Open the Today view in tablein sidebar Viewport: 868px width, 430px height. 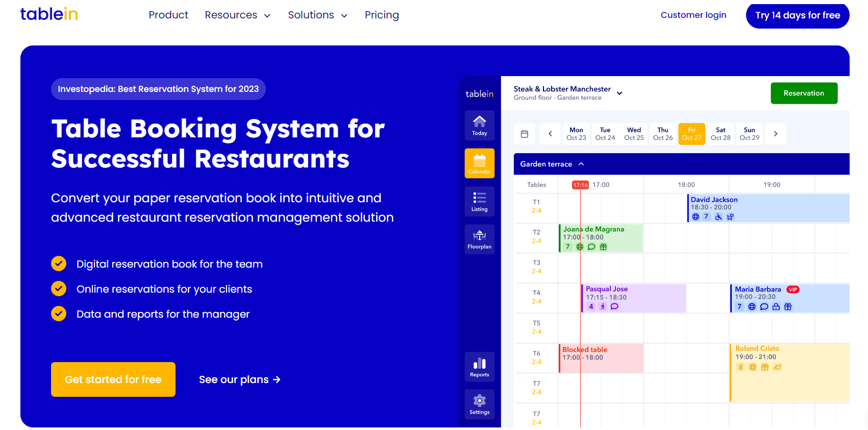479,125
